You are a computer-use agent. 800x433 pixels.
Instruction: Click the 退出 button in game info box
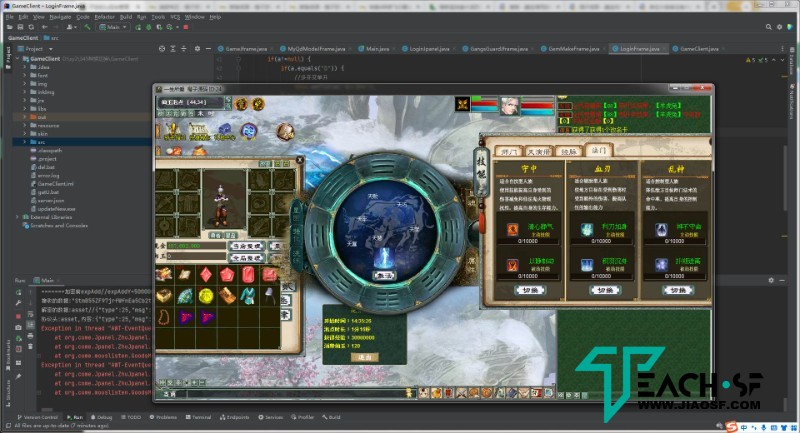[365, 357]
